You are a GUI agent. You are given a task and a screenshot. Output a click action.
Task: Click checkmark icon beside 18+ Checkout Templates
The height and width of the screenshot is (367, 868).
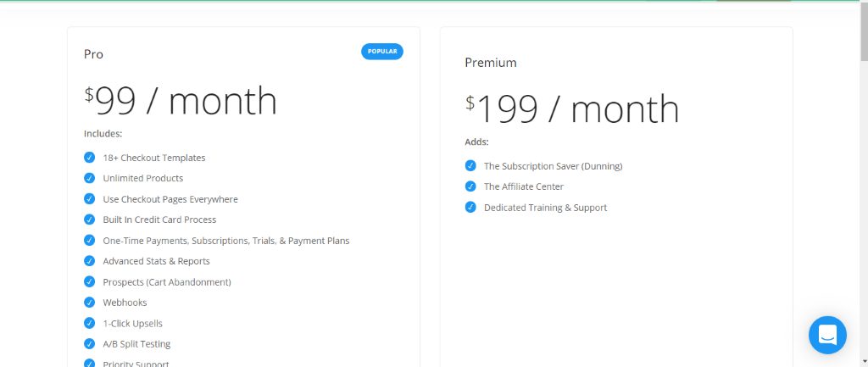tap(89, 157)
